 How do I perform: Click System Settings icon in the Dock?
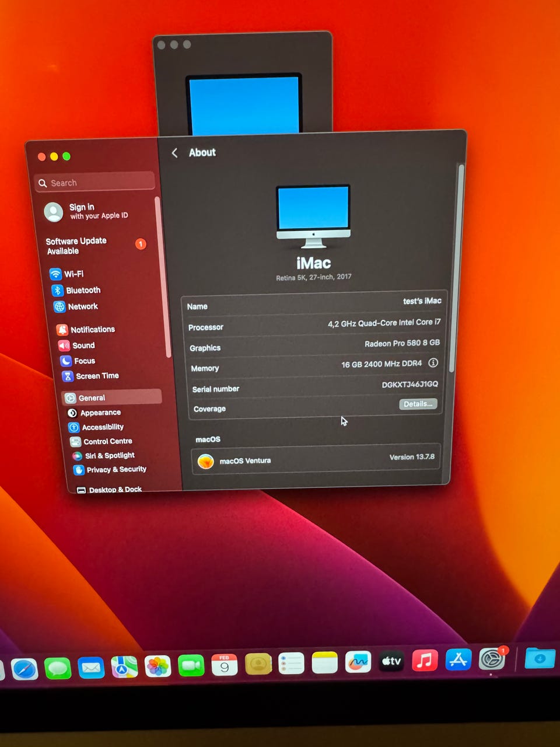(492, 659)
